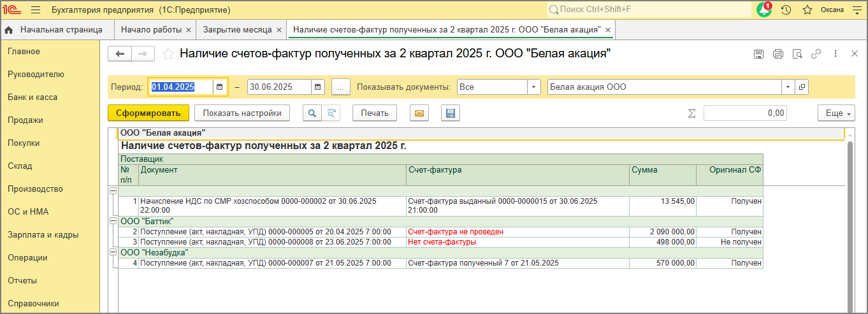Screen dimensions: 868x314
Task: Click the search field Поиск Ctrl+Shift+F
Action: [648, 10]
